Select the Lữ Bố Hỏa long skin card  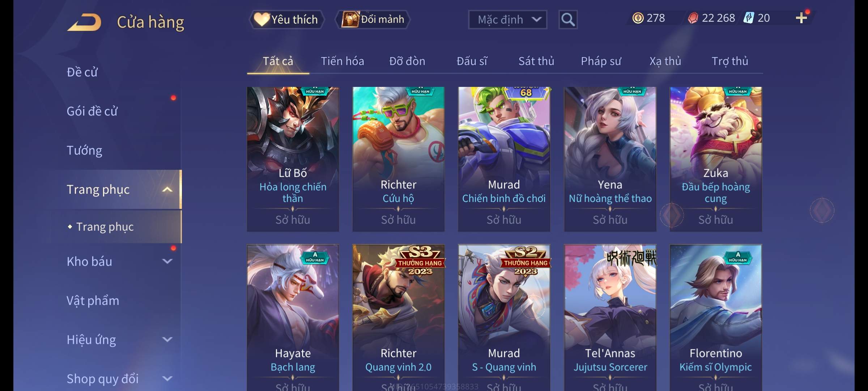[x=293, y=159]
